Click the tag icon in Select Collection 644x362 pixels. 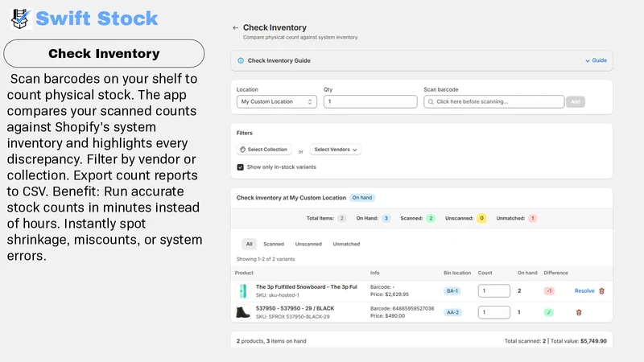pyautogui.click(x=243, y=150)
